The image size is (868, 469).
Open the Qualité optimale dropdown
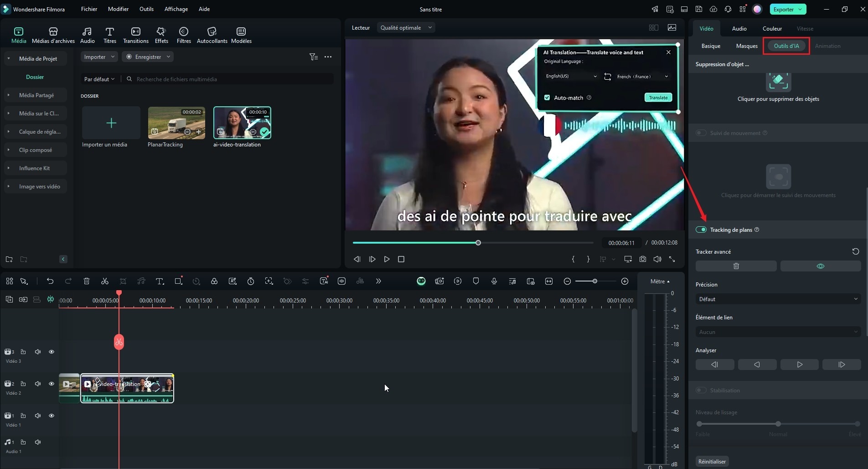pyautogui.click(x=406, y=27)
